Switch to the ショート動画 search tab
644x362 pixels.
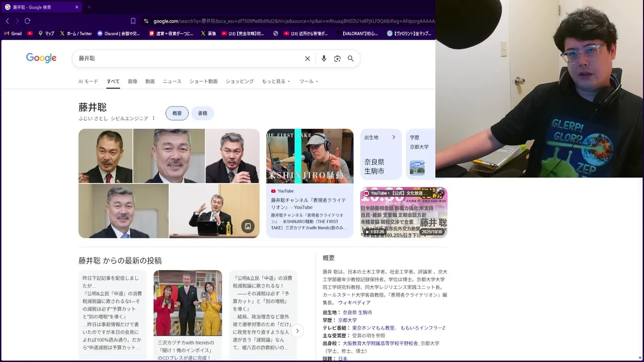tap(203, 81)
